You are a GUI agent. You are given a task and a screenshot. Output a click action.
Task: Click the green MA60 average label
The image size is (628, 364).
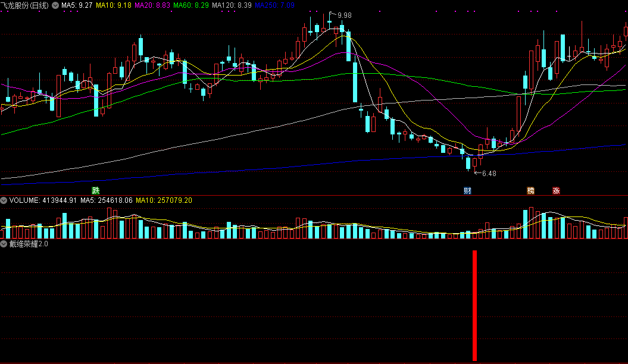[x=191, y=5]
